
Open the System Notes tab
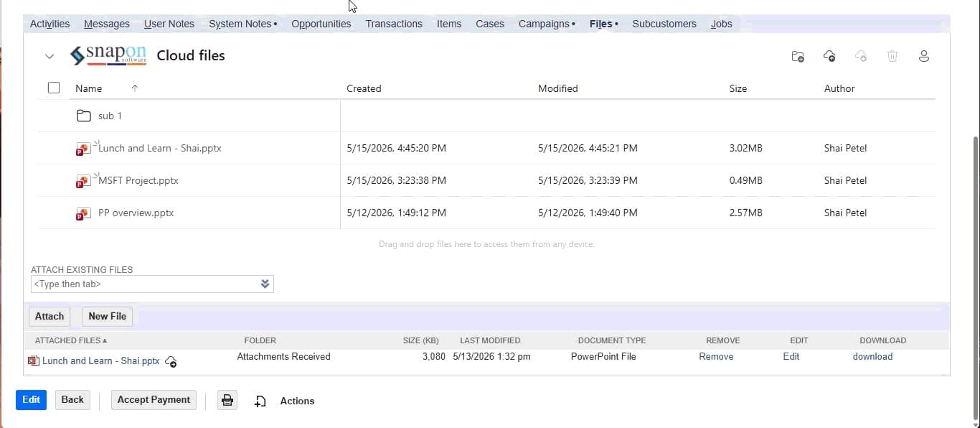(242, 24)
